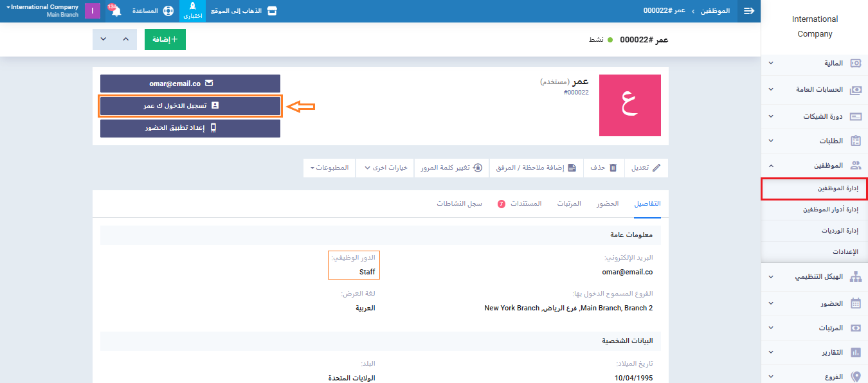
Task: Open the المستندات tab
Action: click(525, 204)
